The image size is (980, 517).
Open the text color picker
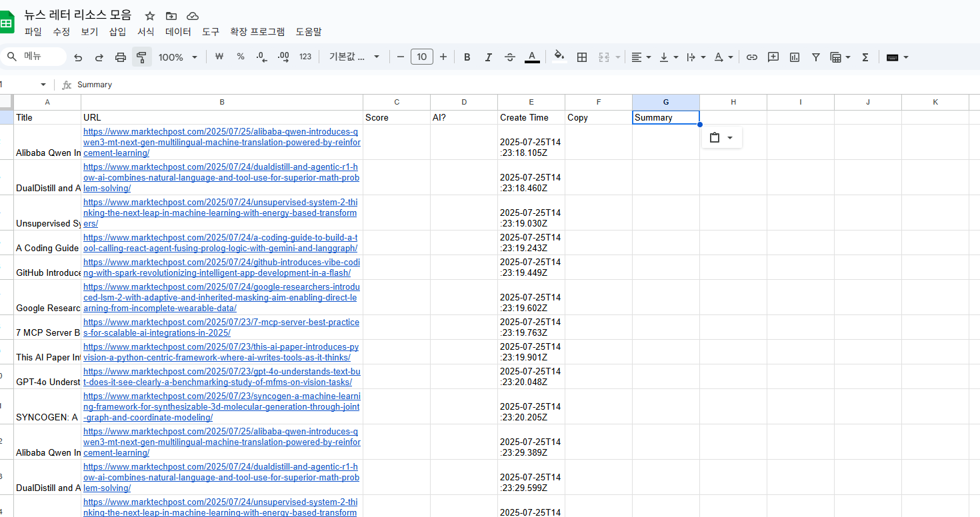[532, 57]
